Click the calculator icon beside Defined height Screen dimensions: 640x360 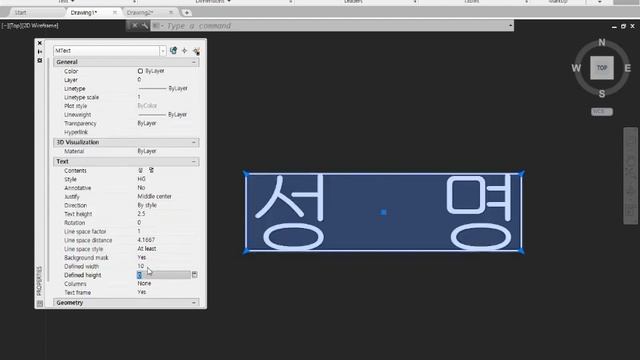pyautogui.click(x=195, y=275)
